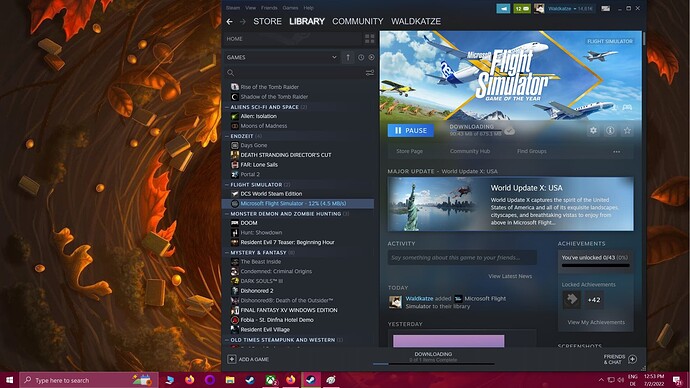Open the Waldkatze account dropdown
The width and height of the screenshot is (690, 388).
click(x=570, y=8)
